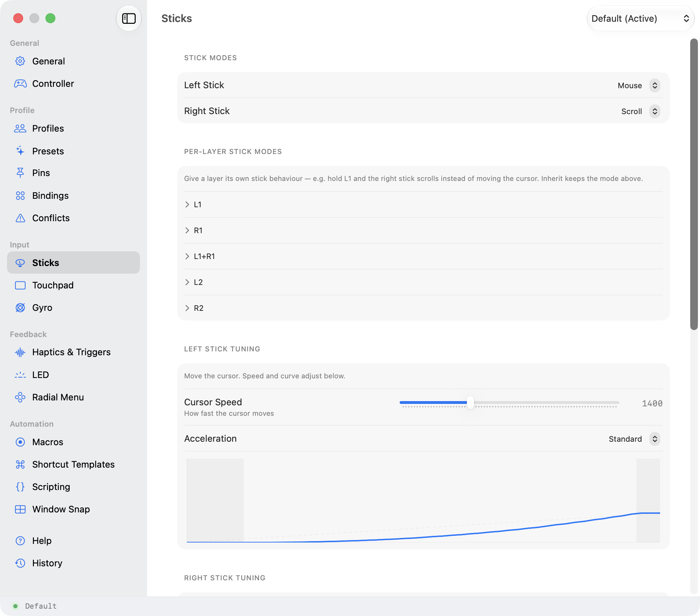Click the Pins pushpin icon
The height and width of the screenshot is (616, 700).
[20, 173]
